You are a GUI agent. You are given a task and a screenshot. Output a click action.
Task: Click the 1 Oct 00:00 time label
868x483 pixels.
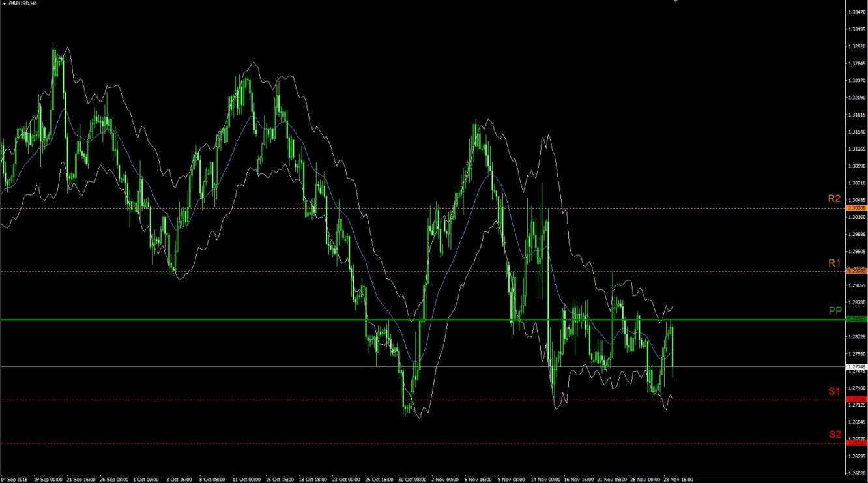[x=146, y=479]
